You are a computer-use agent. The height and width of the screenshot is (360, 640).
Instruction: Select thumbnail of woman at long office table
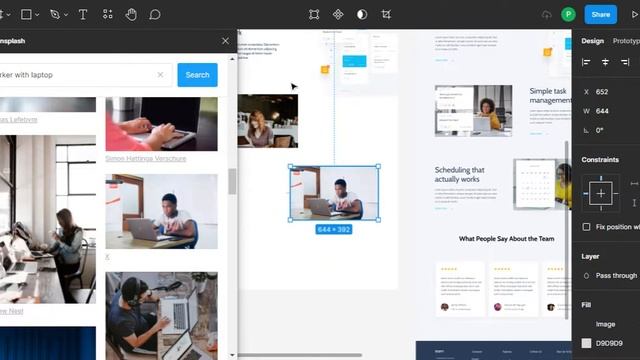[x=48, y=220]
